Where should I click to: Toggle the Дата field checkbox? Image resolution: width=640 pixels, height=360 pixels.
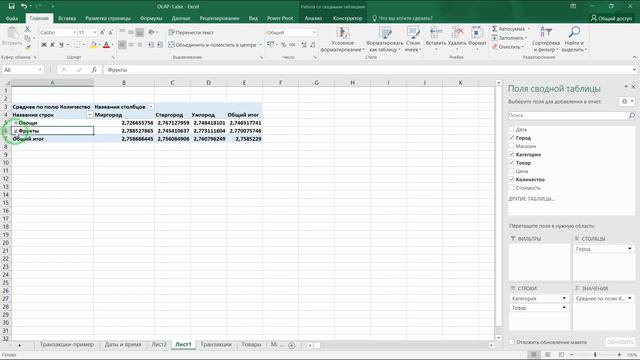pos(511,129)
